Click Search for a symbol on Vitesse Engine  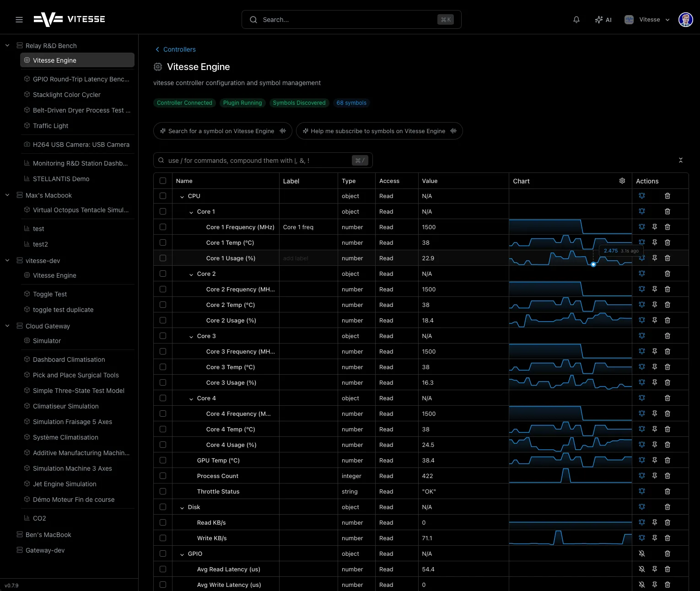[x=223, y=131]
